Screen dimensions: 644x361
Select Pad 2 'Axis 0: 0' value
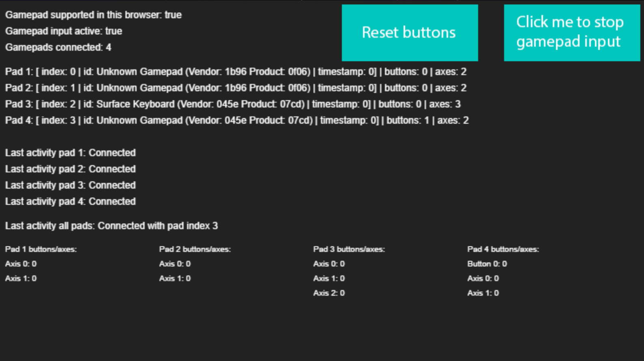[175, 264]
